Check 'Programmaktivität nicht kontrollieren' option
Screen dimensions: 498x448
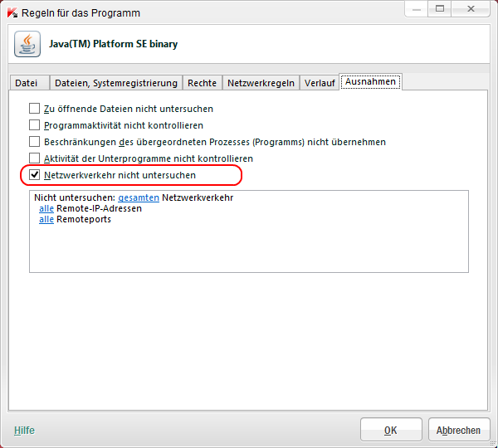point(35,125)
